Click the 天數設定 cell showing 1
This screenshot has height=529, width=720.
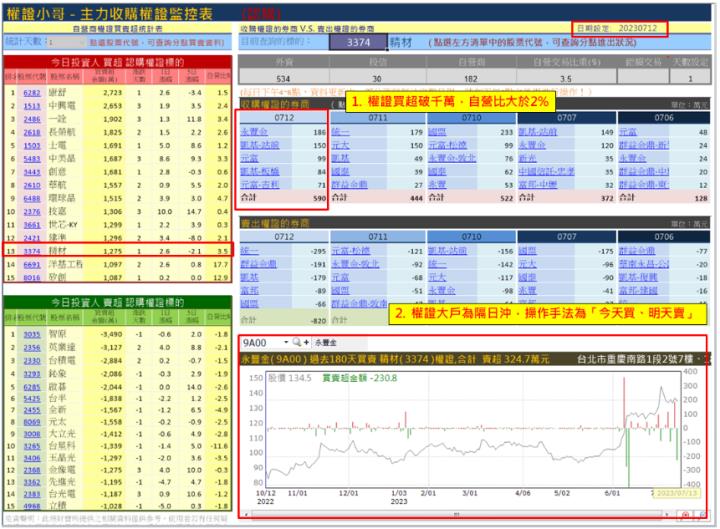689,79
